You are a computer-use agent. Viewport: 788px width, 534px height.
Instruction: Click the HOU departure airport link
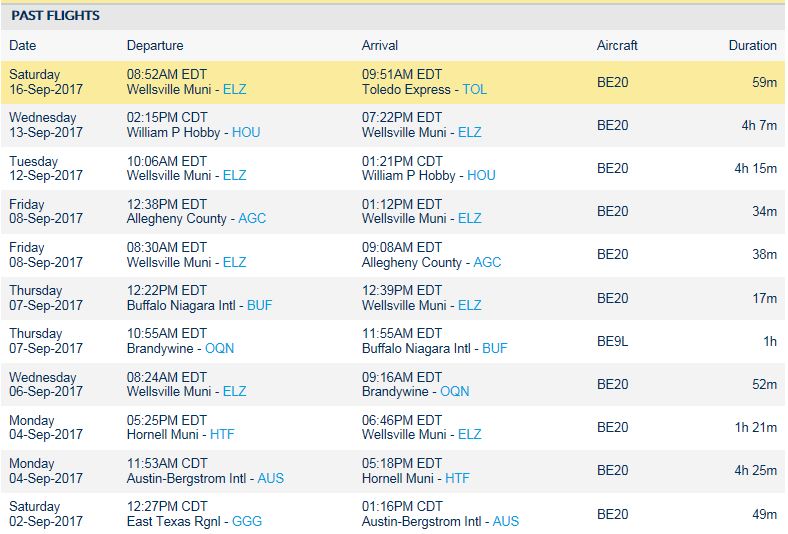click(x=246, y=132)
